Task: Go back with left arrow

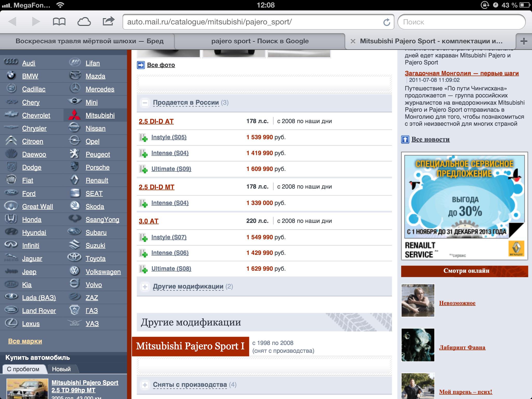Action: (x=12, y=22)
